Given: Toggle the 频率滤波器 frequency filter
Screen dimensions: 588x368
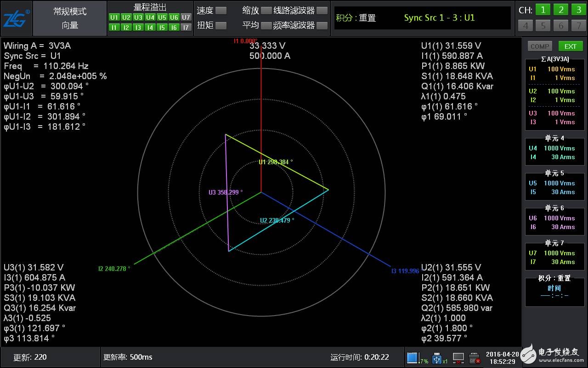Looking at the screenshot, I should point(322,25).
